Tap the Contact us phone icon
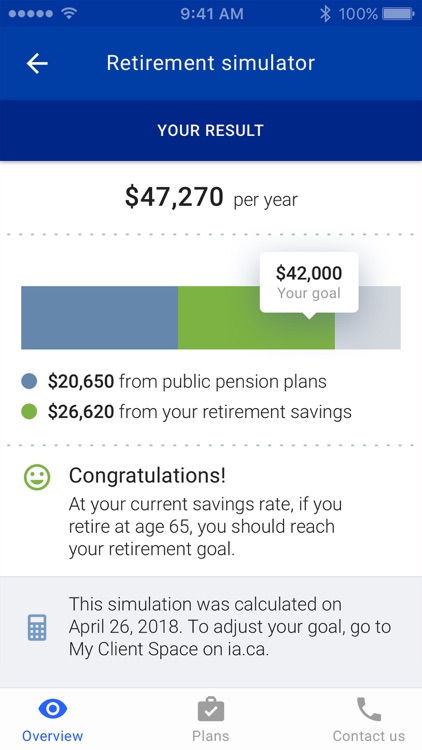The image size is (422, 750). (x=368, y=709)
